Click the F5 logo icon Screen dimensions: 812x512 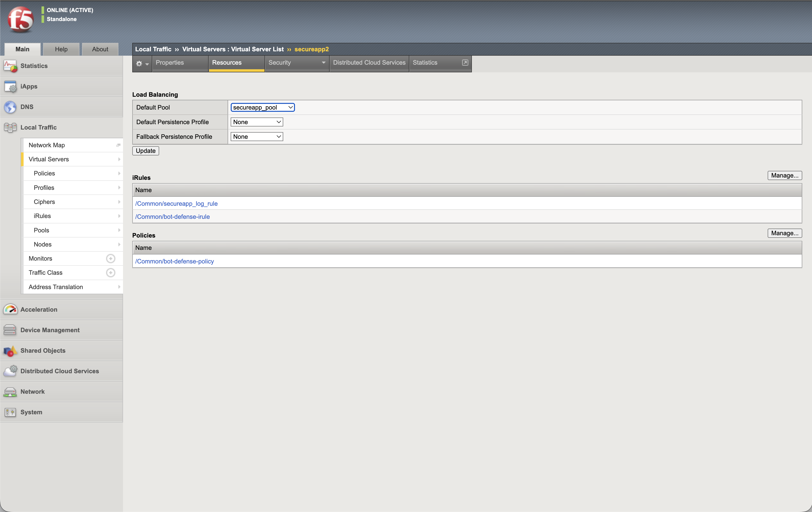21,19
